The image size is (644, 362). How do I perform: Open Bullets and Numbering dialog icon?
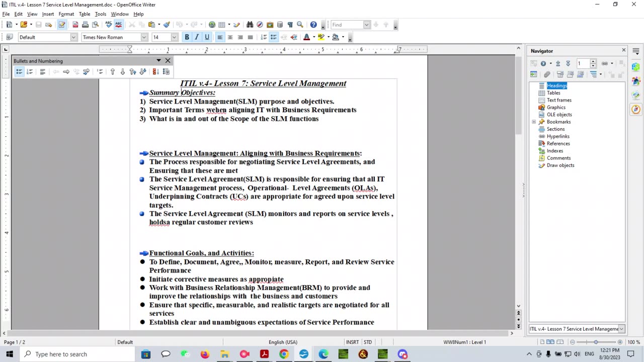166,72
